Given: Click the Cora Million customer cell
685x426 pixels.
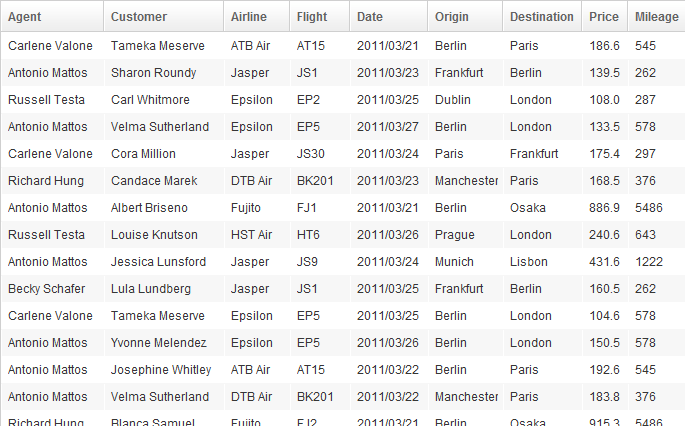Looking at the screenshot, I should [x=164, y=154].
